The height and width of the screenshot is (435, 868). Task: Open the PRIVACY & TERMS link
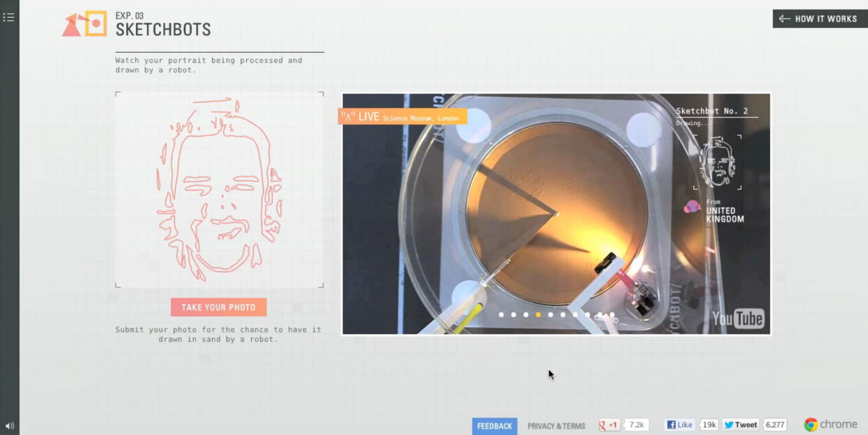556,426
